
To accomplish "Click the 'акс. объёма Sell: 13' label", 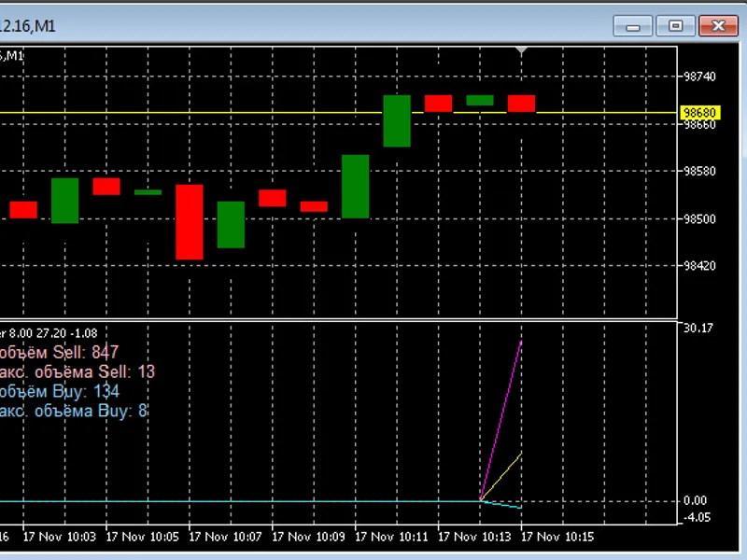I will pyautogui.click(x=78, y=371).
